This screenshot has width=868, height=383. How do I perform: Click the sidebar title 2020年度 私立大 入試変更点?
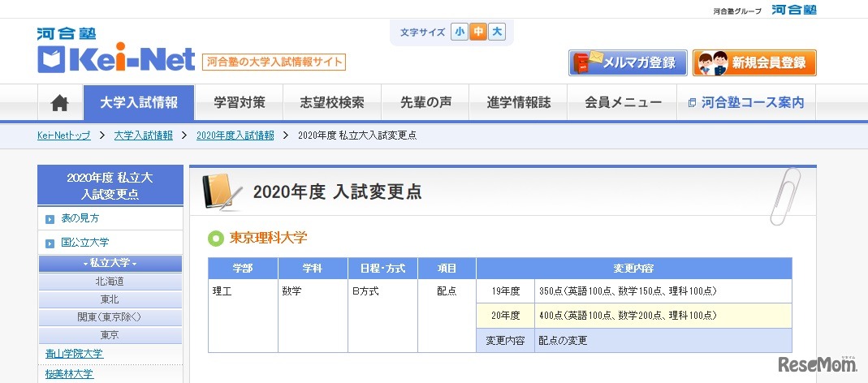tap(110, 185)
